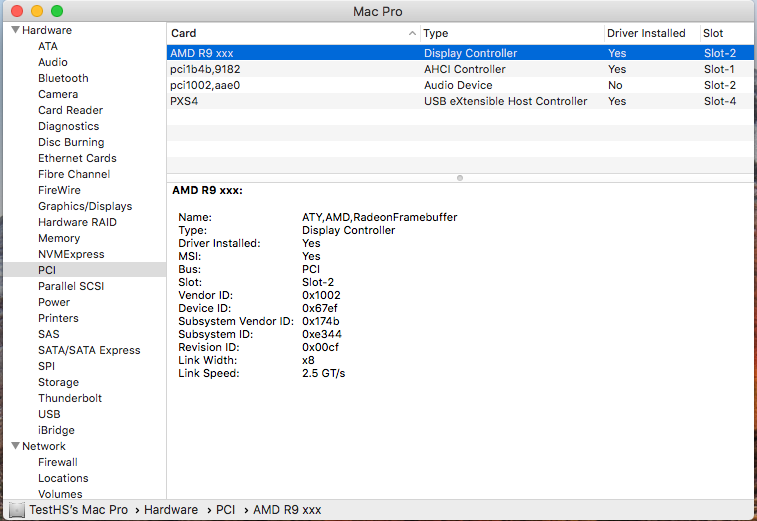Close the Mac Pro window
757x521 pixels.
(17, 11)
